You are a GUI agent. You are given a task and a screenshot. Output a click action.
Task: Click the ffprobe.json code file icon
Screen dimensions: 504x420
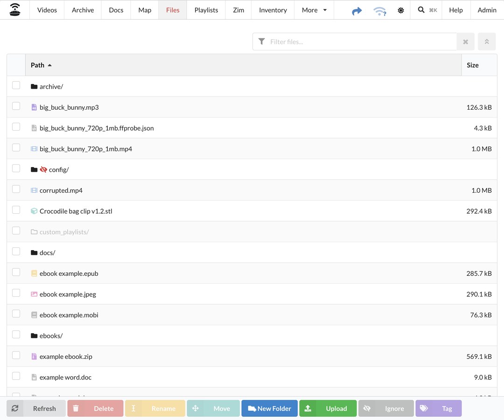[x=34, y=128]
